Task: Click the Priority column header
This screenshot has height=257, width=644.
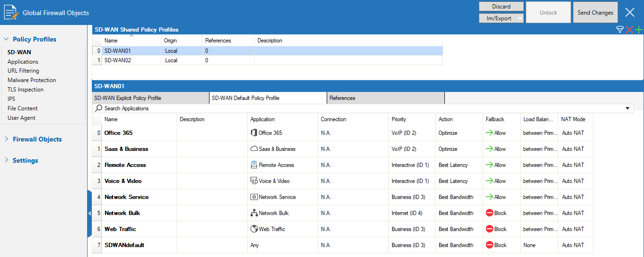Action: [x=412, y=119]
